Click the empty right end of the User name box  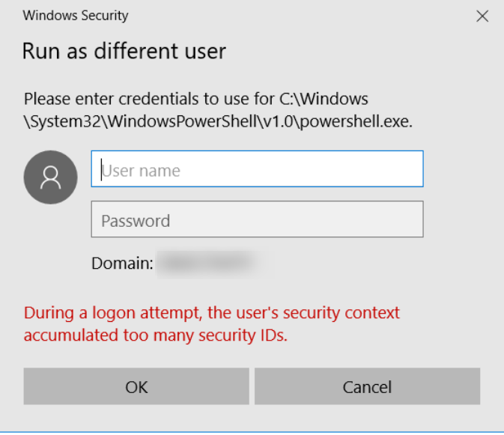pyautogui.click(x=386, y=168)
